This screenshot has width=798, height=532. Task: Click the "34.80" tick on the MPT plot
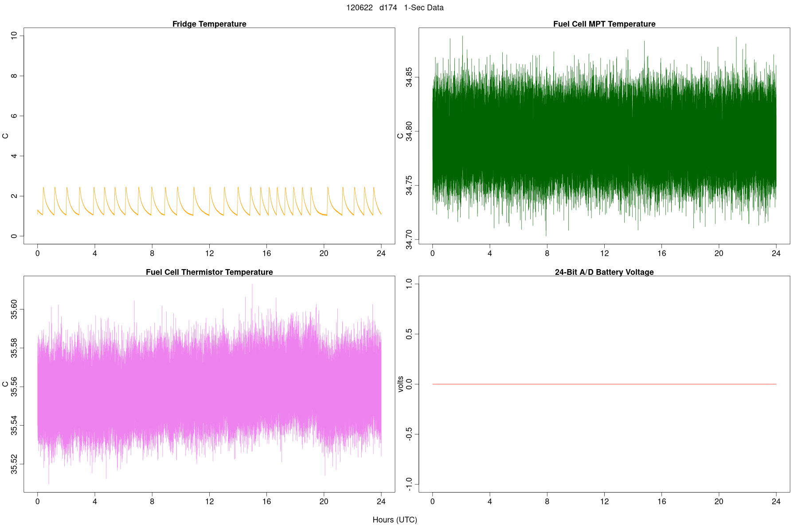pos(409,132)
